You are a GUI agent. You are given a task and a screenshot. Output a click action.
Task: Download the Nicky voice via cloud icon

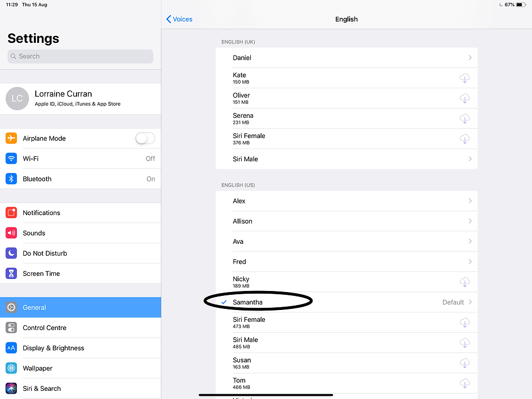[465, 282]
